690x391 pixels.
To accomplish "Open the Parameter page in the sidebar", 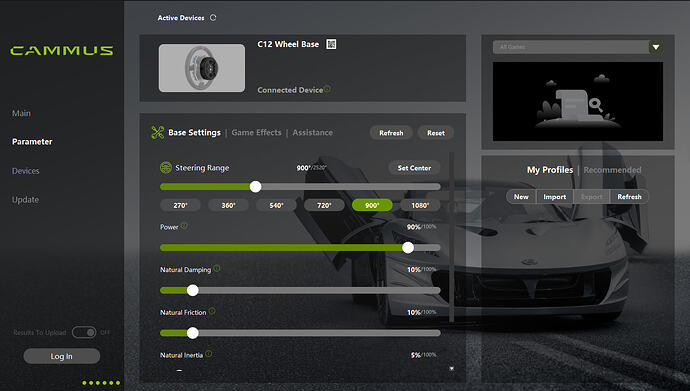I will pos(32,142).
